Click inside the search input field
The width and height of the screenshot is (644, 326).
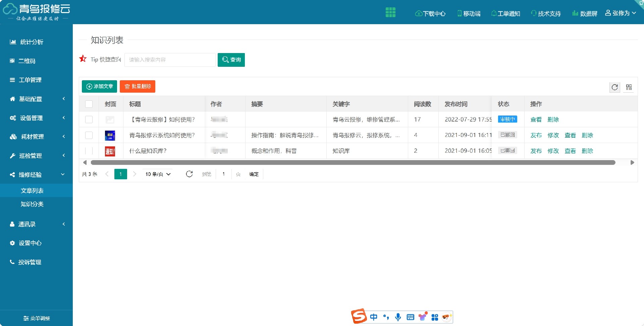tap(169, 60)
